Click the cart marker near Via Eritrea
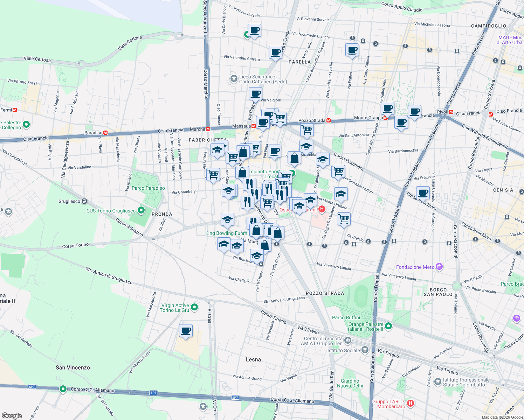 [213, 175]
